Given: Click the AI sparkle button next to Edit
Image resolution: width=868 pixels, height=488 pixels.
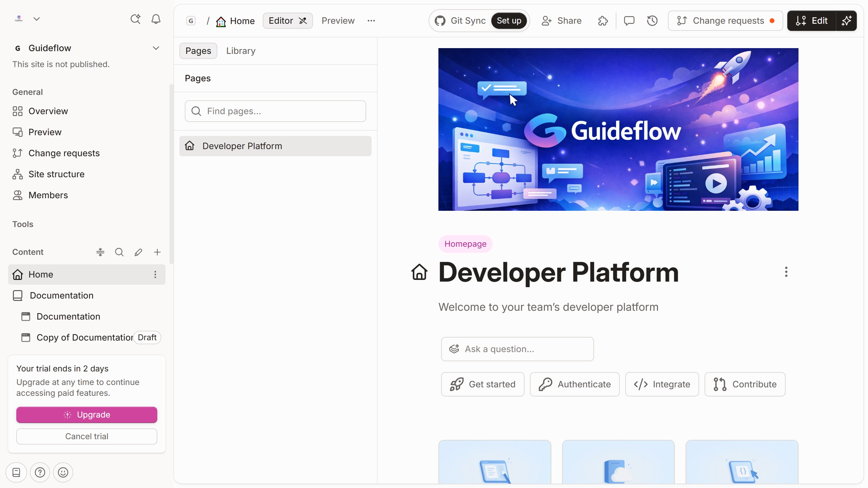Looking at the screenshot, I should click(x=847, y=21).
